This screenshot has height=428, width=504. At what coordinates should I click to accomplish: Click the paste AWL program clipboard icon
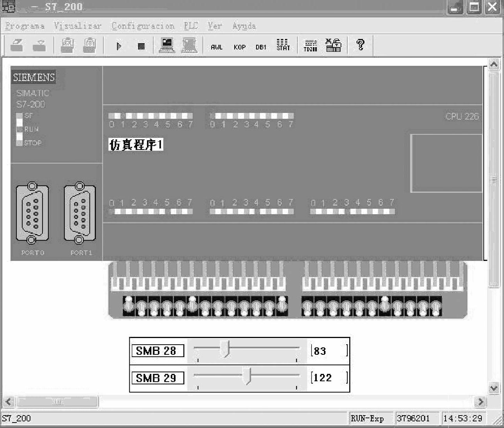(x=67, y=46)
